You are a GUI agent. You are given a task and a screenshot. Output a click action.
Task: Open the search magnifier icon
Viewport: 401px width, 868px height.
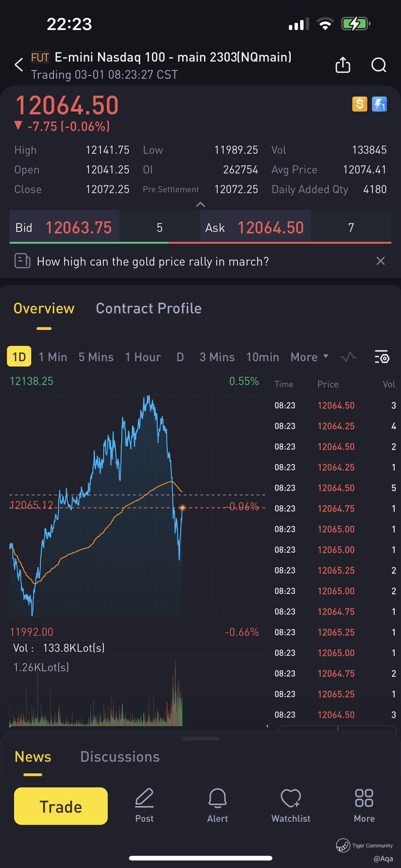(379, 65)
